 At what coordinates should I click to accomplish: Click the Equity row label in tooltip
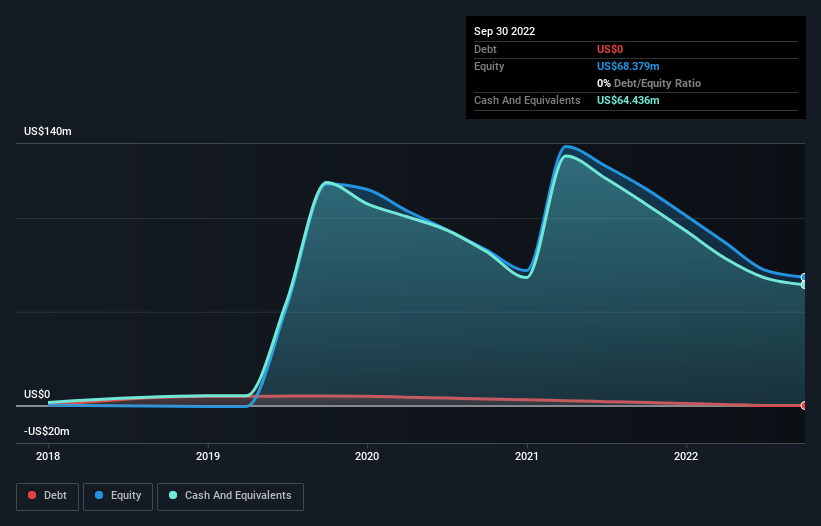[489, 66]
